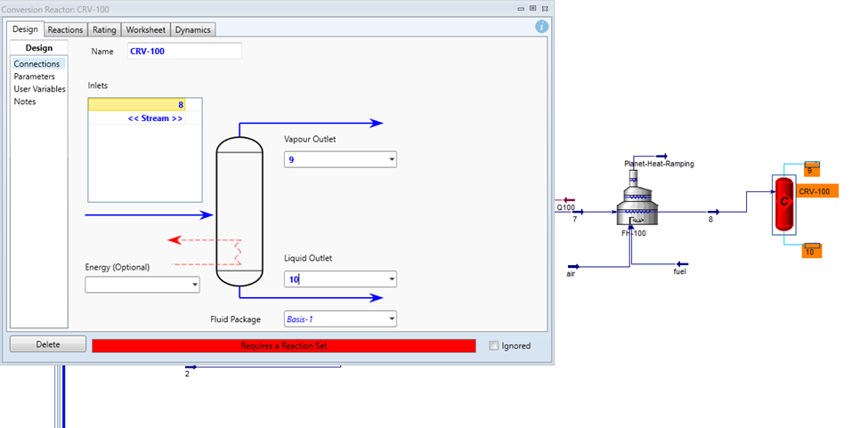Switch to the Reactions tab
868x428 pixels.
[65, 30]
